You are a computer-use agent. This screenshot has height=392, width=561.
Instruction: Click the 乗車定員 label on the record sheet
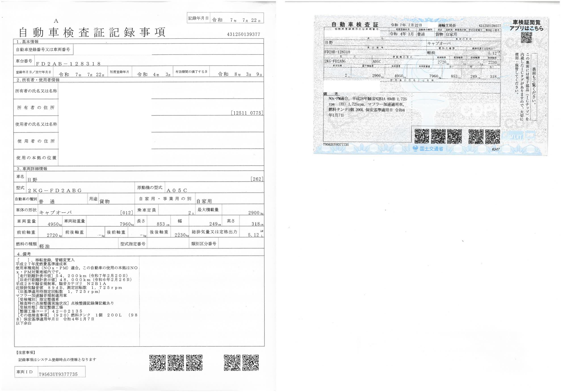[x=146, y=210]
